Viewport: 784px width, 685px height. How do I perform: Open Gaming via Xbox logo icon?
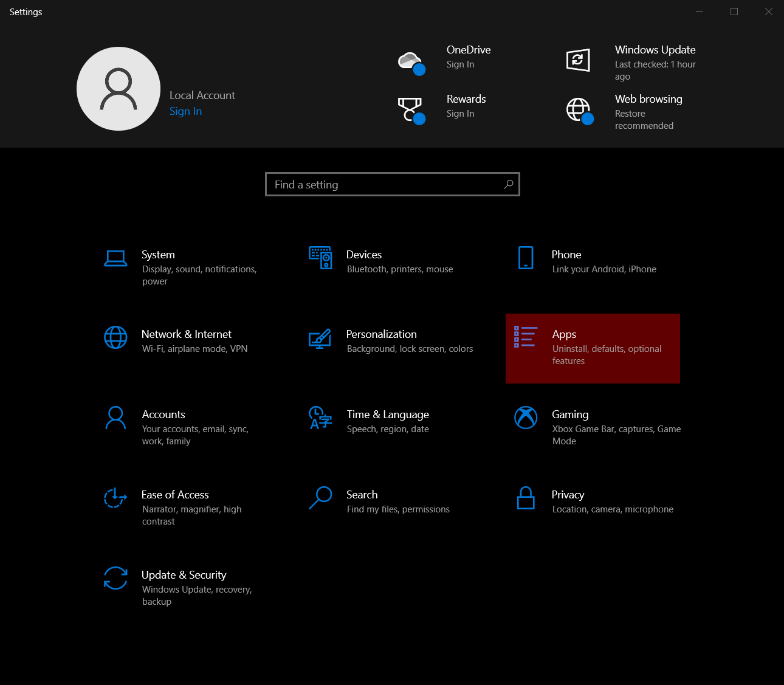525,418
